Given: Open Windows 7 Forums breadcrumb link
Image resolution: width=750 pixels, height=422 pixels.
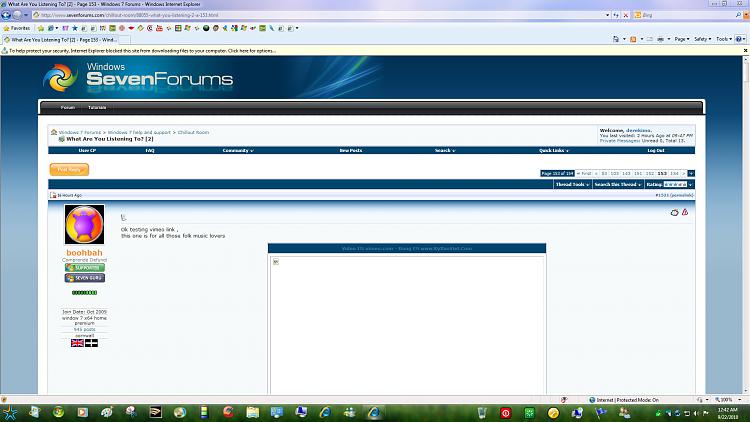Looking at the screenshot, I should pos(79,133).
